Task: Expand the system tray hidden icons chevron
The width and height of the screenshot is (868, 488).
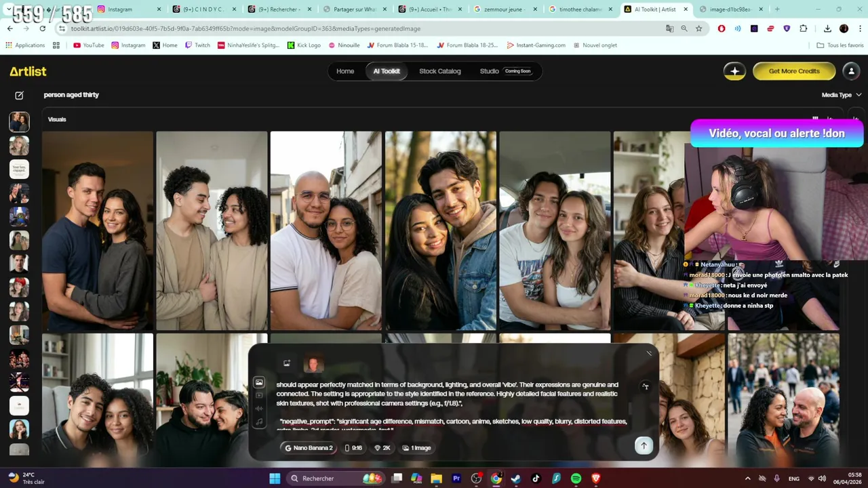Action: coord(747,479)
